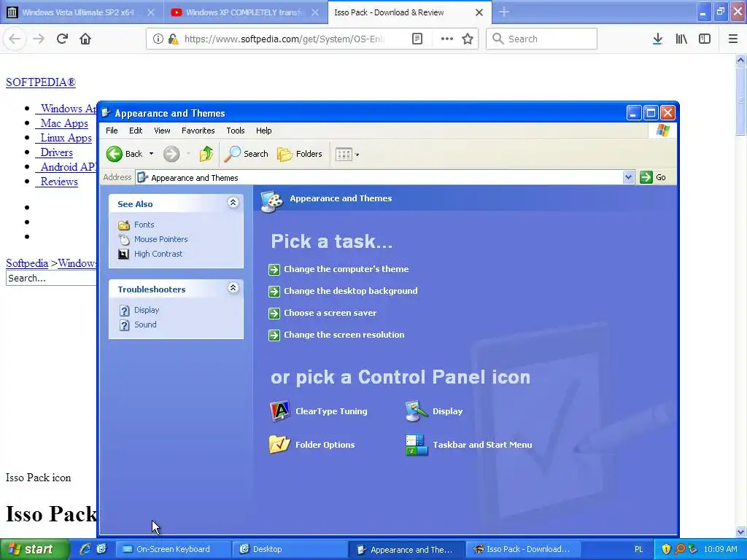Image resolution: width=747 pixels, height=560 pixels.
Task: Click the security shield tray icon
Action: (666, 549)
